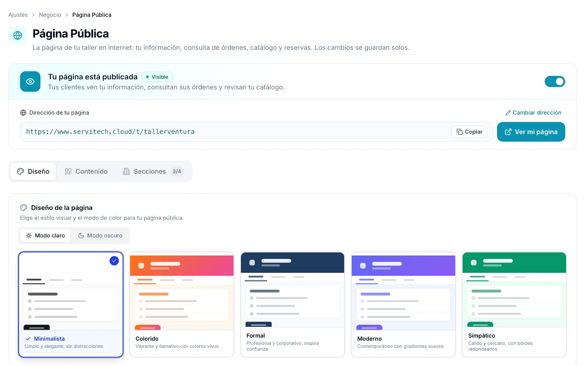Click 'Contemporáneo con gradientes suaves' text
The width and height of the screenshot is (588, 366).
click(x=401, y=346)
